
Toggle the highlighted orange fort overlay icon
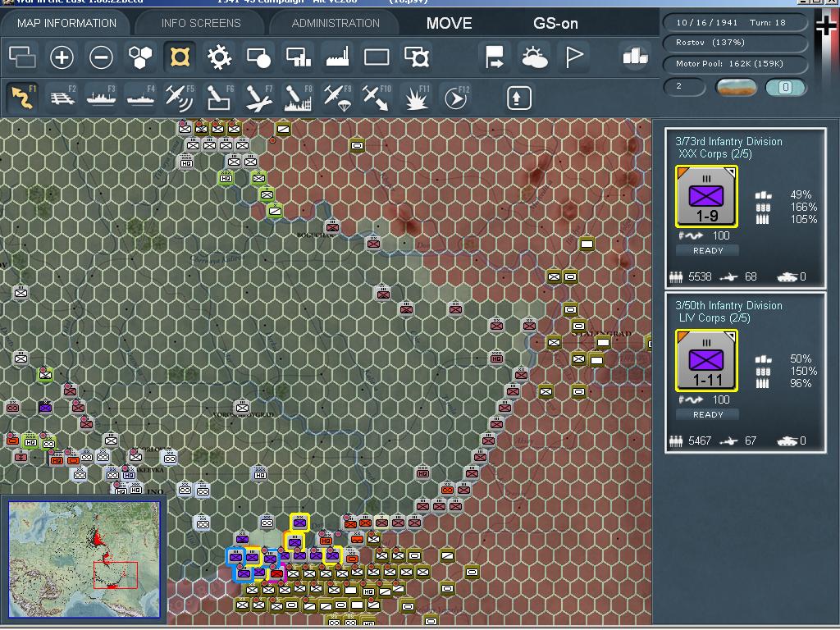180,57
